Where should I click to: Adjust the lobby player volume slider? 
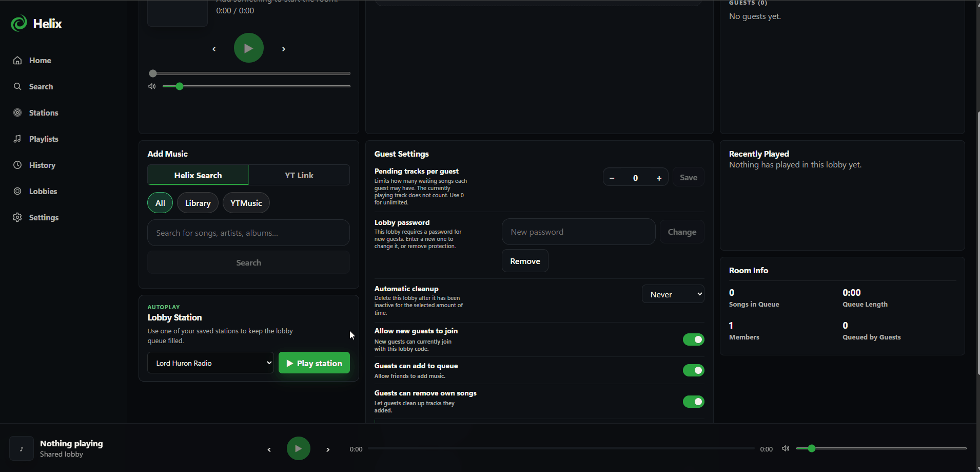257,86
